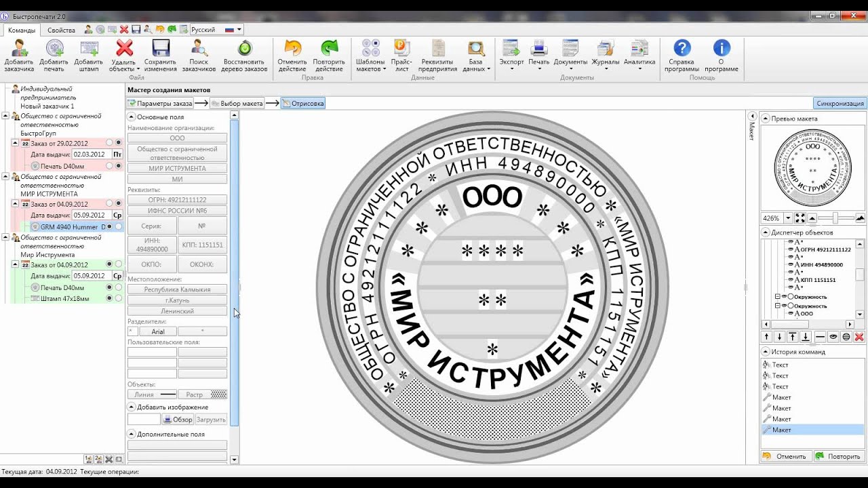The width and height of the screenshot is (868, 488).
Task: Select right radio on GRM 4940 Hummer row
Action: click(118, 226)
